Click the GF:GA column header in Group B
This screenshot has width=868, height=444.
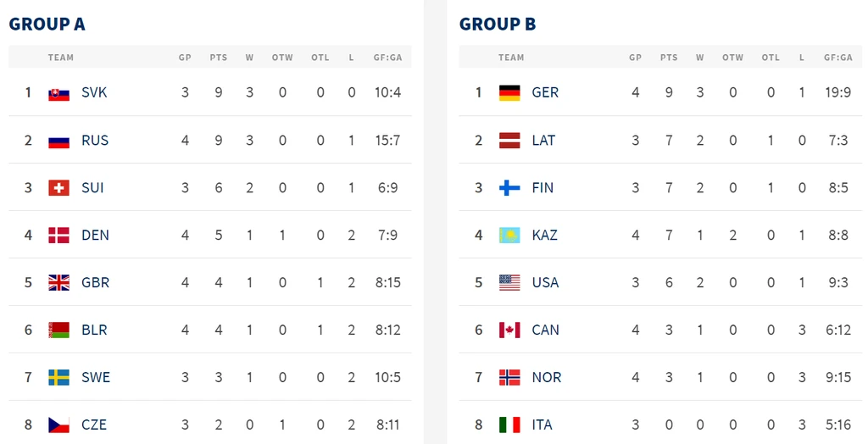click(837, 58)
